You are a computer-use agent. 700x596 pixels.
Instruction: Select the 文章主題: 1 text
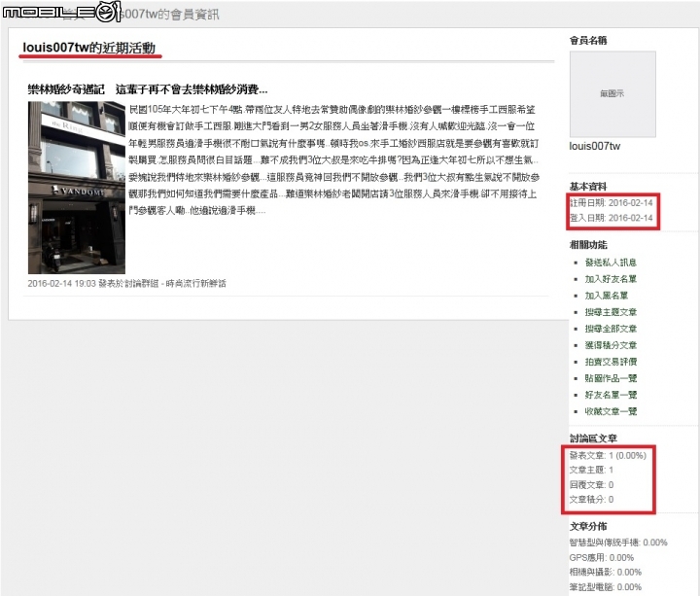point(591,471)
